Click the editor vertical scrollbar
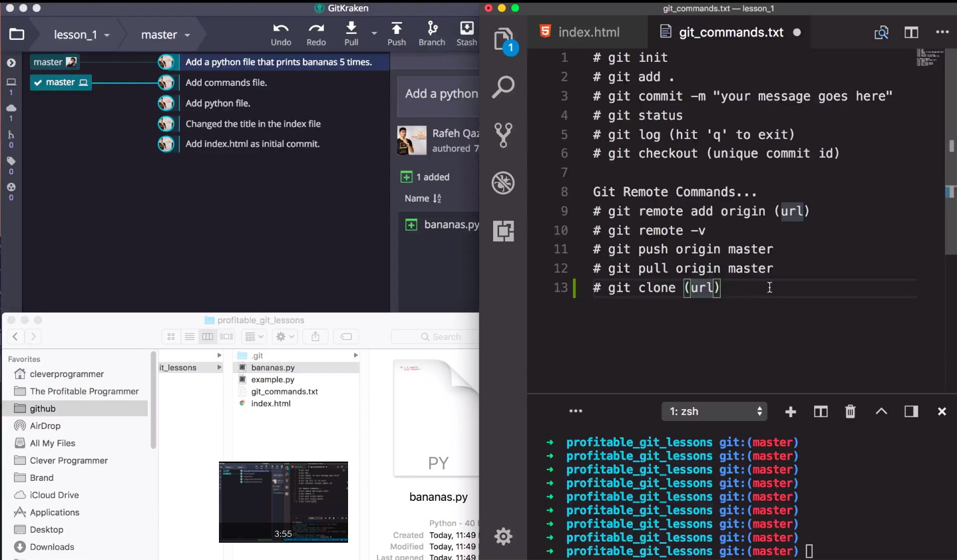Image resolution: width=957 pixels, height=560 pixels. pyautogui.click(x=951, y=151)
